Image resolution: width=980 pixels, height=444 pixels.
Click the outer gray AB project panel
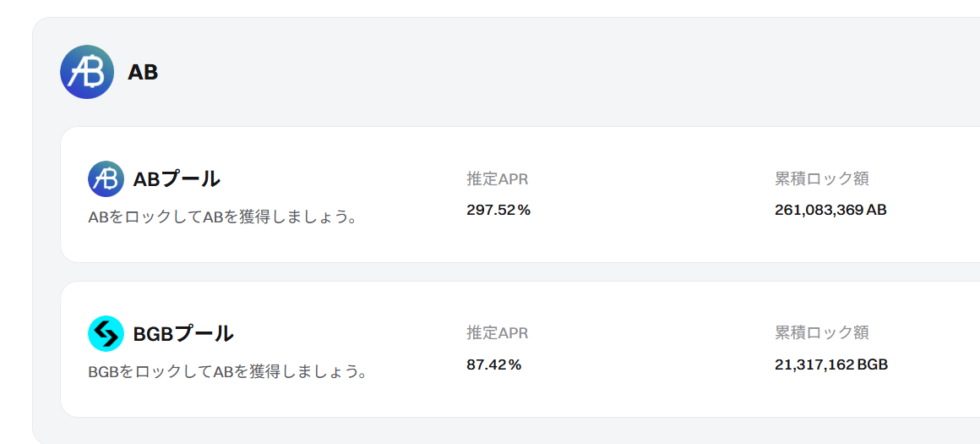[x=506, y=230]
